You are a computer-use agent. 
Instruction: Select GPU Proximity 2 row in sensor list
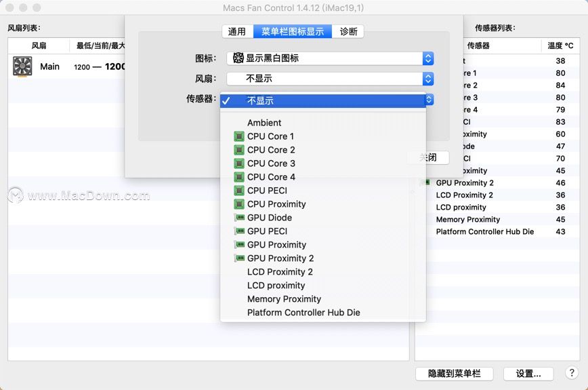pyautogui.click(x=497, y=183)
